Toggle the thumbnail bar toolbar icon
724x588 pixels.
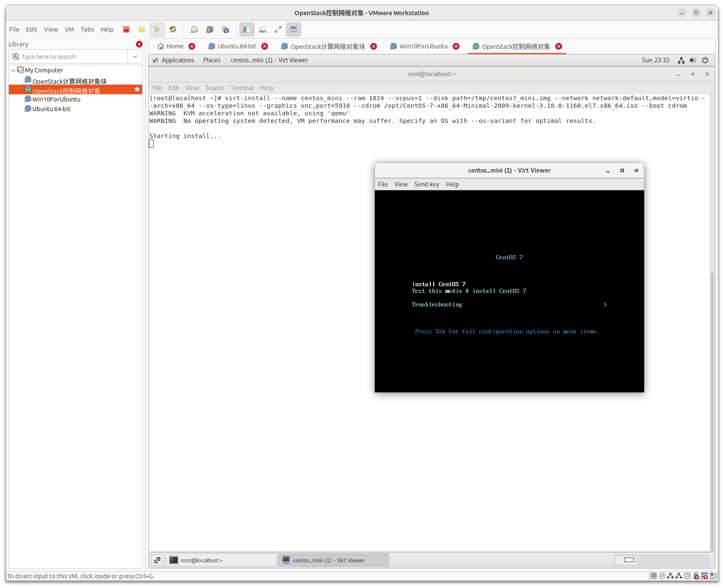click(x=263, y=29)
